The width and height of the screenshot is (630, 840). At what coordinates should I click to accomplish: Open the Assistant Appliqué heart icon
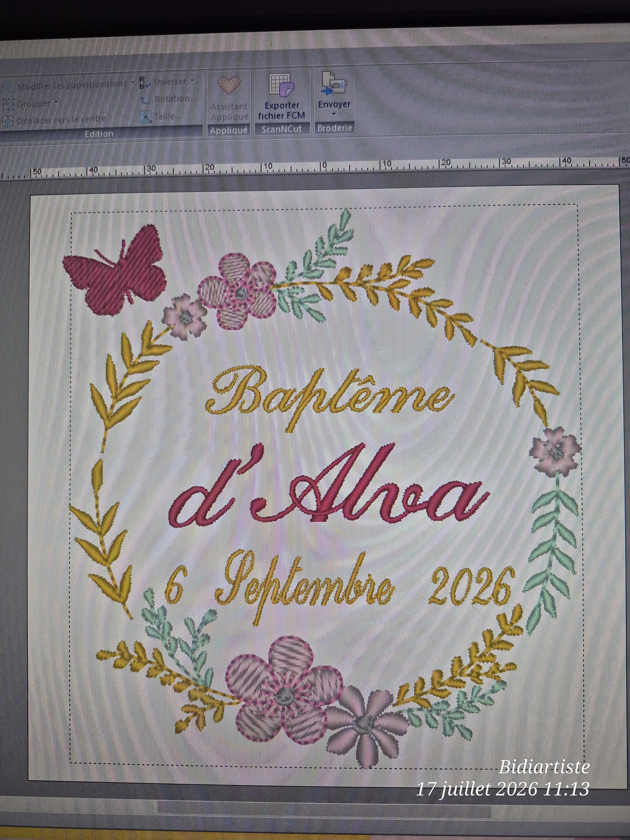(x=229, y=86)
